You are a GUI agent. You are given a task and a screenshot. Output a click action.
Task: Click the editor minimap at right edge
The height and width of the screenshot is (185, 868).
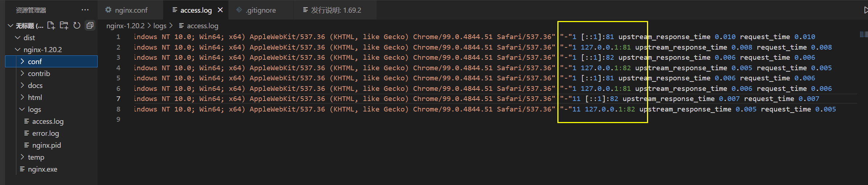tap(864, 34)
